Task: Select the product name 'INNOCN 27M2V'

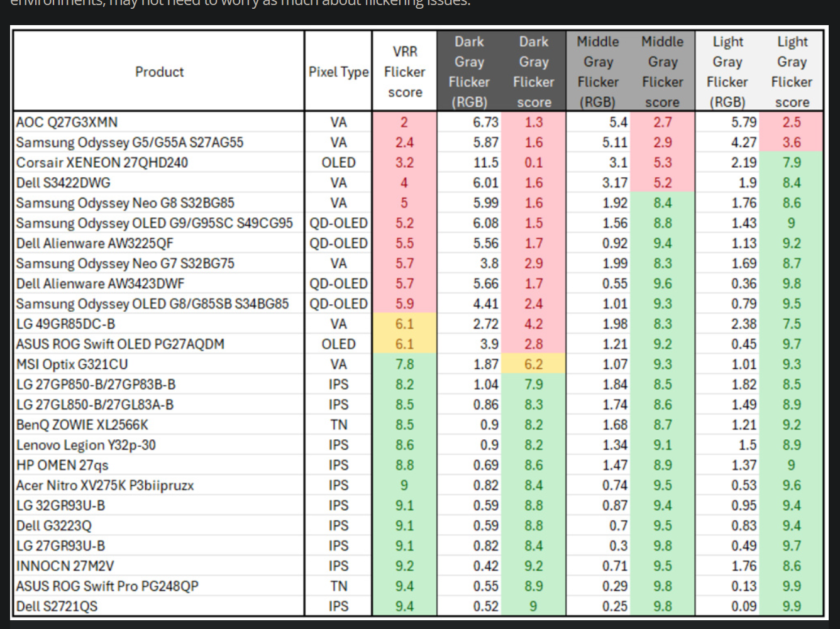Action: tap(65, 566)
